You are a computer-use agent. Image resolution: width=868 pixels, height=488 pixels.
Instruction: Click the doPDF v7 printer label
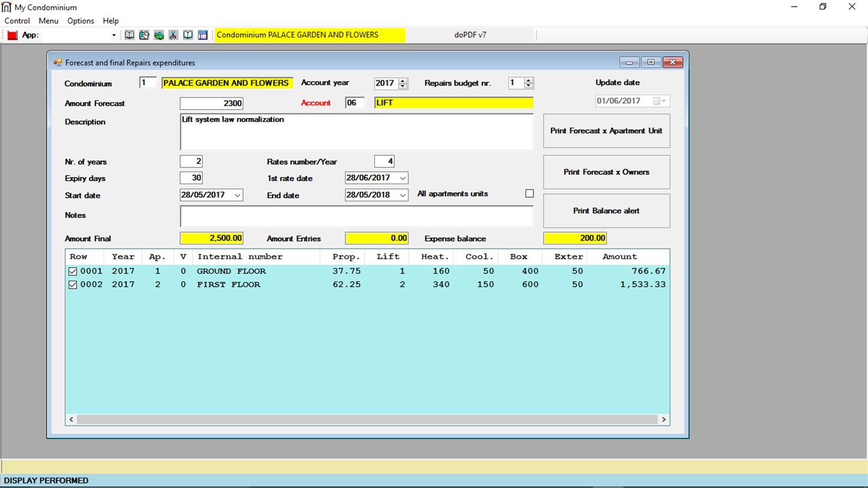click(470, 35)
